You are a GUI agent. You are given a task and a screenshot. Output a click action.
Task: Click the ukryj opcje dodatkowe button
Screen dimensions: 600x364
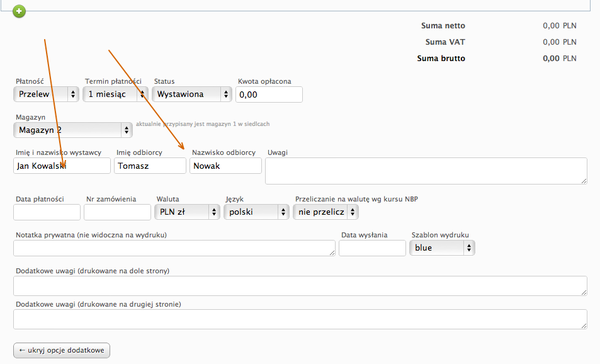pyautogui.click(x=62, y=350)
